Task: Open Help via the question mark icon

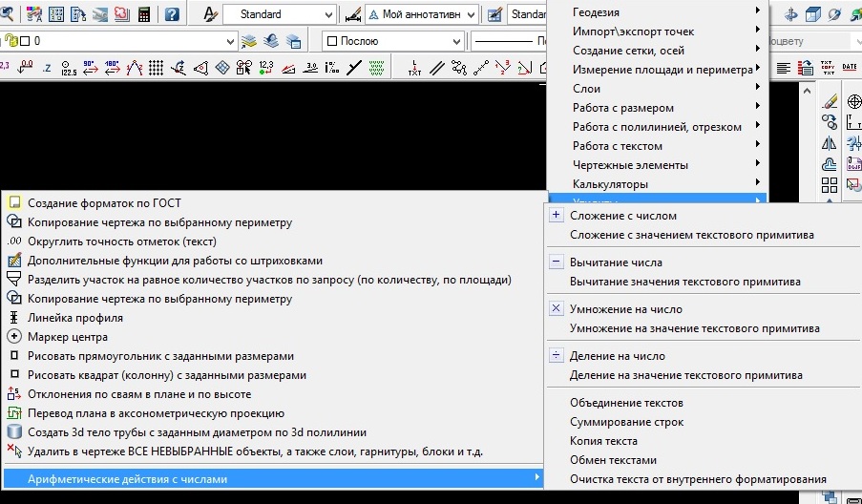Action: pos(172,15)
